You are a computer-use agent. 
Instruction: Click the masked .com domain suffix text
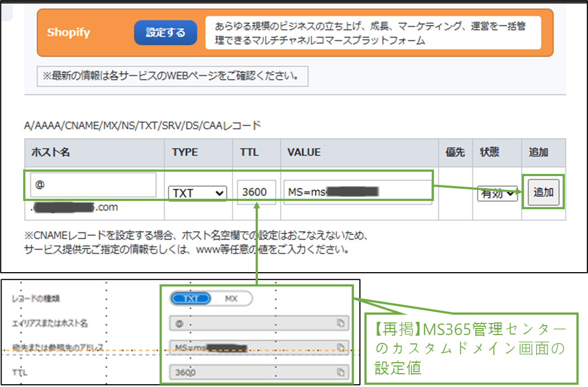coord(74,207)
